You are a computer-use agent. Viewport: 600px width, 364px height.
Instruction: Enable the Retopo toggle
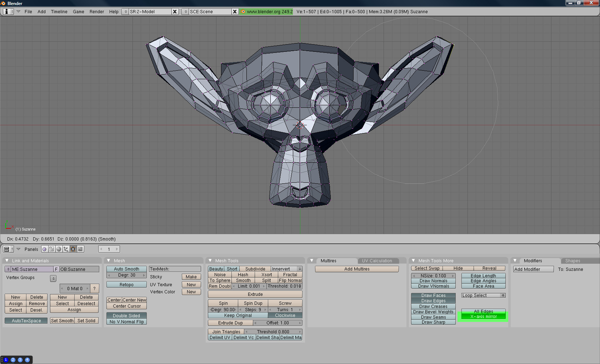point(126,284)
